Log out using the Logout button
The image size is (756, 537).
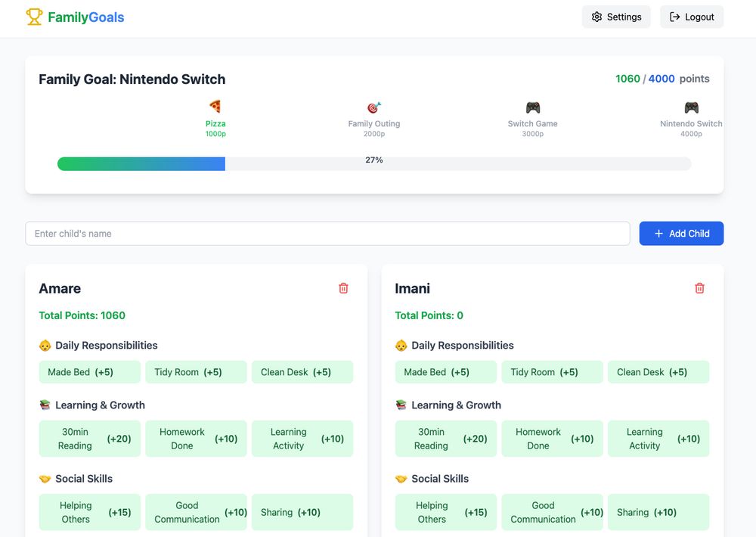692,17
